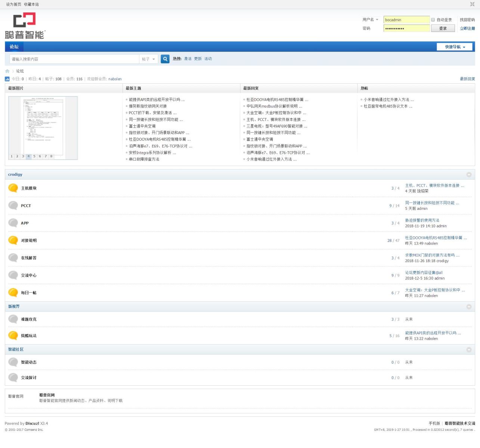Click the 聪普智能 logo
The image size is (480, 448).
25,26
